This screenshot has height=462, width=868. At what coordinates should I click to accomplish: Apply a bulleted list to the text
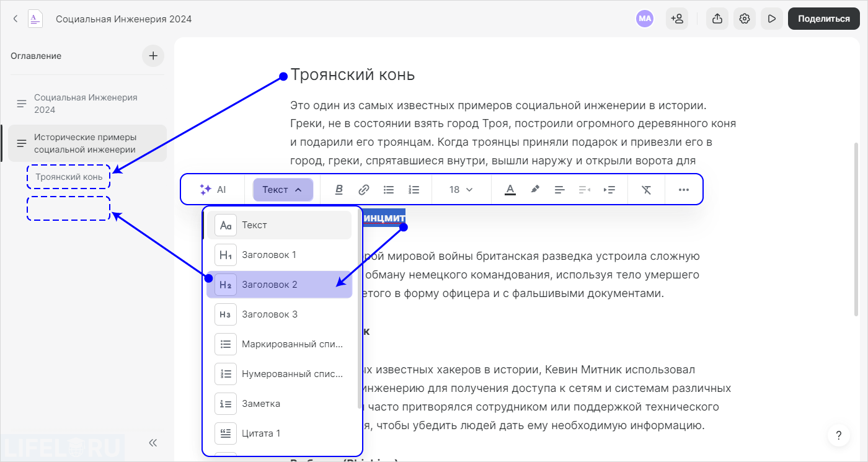coord(389,189)
